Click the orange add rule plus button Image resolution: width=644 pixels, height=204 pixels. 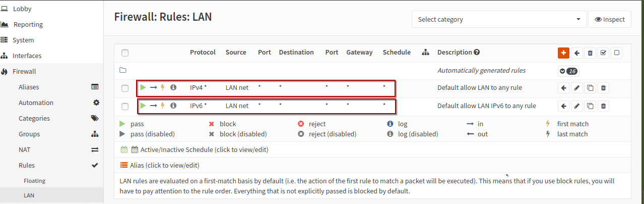pos(563,53)
